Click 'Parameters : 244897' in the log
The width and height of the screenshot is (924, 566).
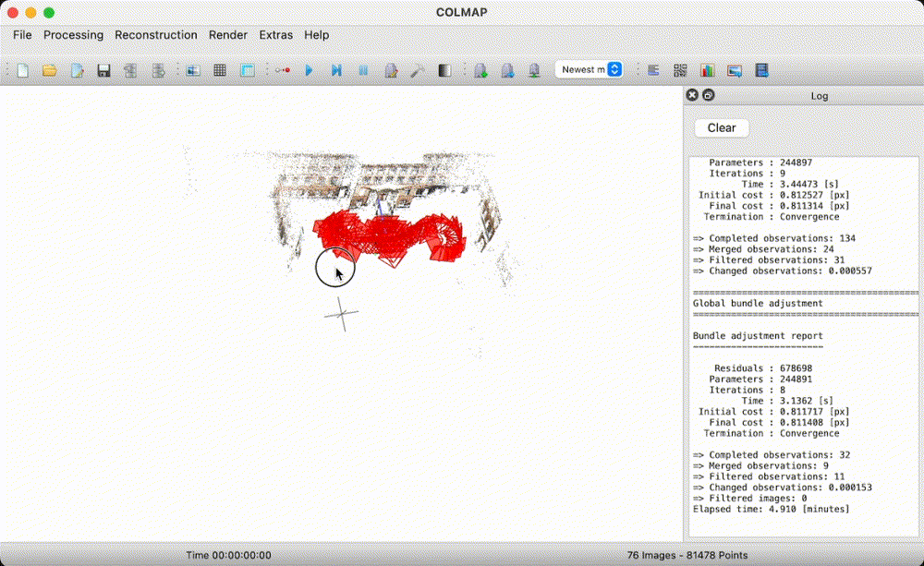tap(760, 163)
